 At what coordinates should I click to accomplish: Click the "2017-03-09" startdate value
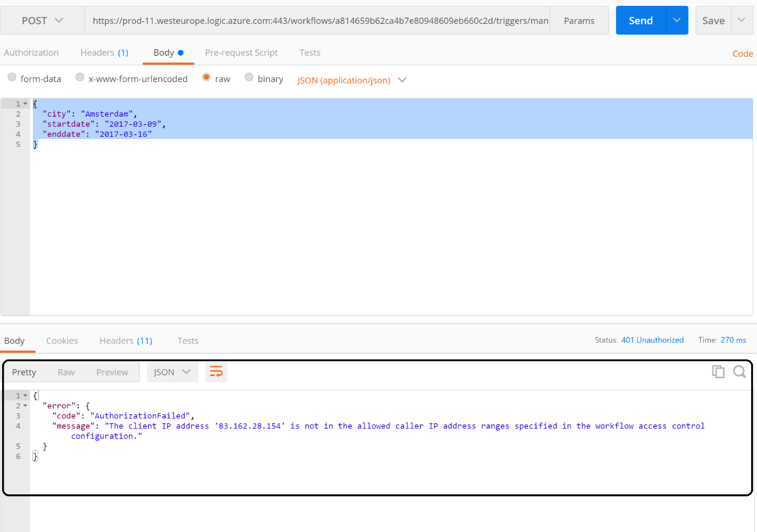point(133,124)
